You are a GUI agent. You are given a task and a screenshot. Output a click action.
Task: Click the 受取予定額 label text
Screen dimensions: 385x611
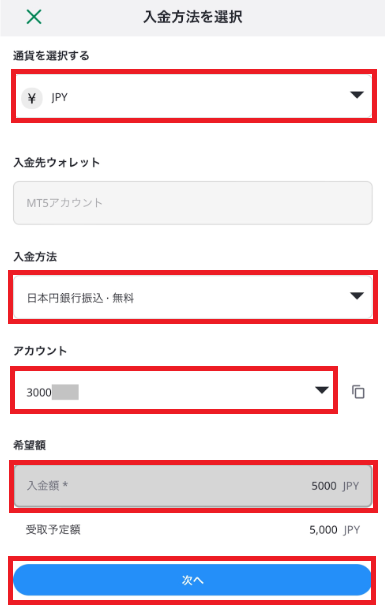click(x=53, y=530)
